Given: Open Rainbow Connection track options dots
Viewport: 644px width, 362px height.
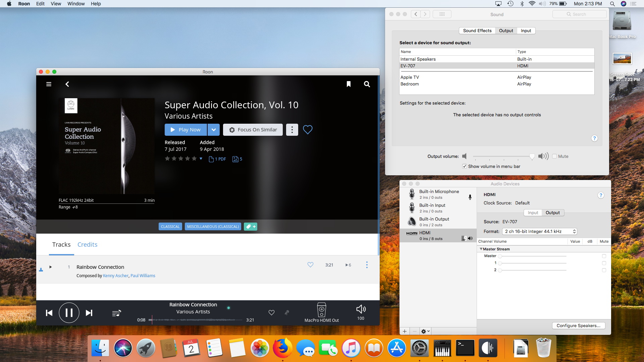Looking at the screenshot, I should pyautogui.click(x=367, y=265).
